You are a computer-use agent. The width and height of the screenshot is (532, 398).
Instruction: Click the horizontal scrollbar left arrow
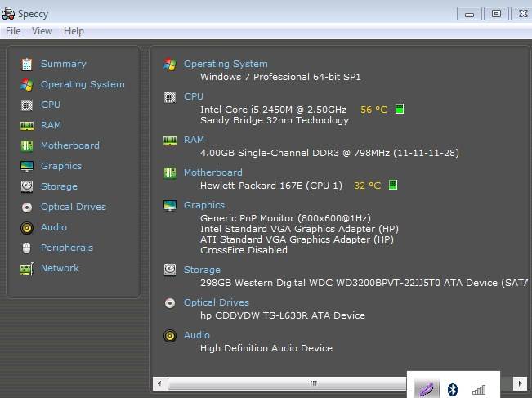point(159,383)
